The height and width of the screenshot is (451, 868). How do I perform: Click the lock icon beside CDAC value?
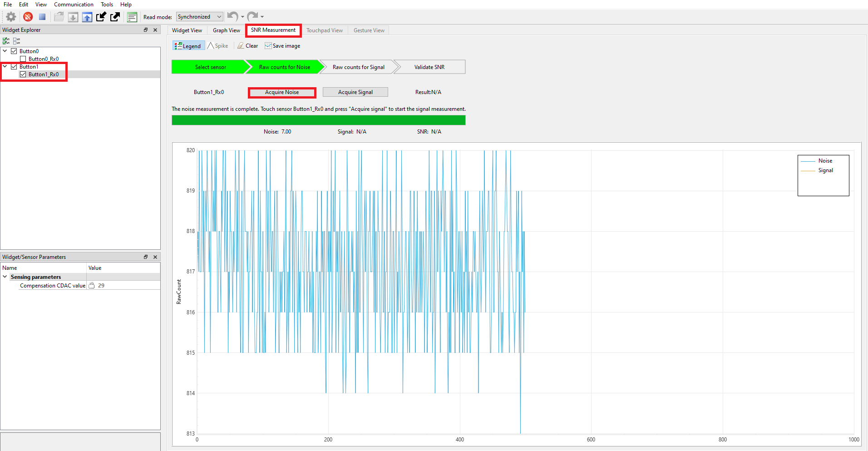tap(92, 286)
